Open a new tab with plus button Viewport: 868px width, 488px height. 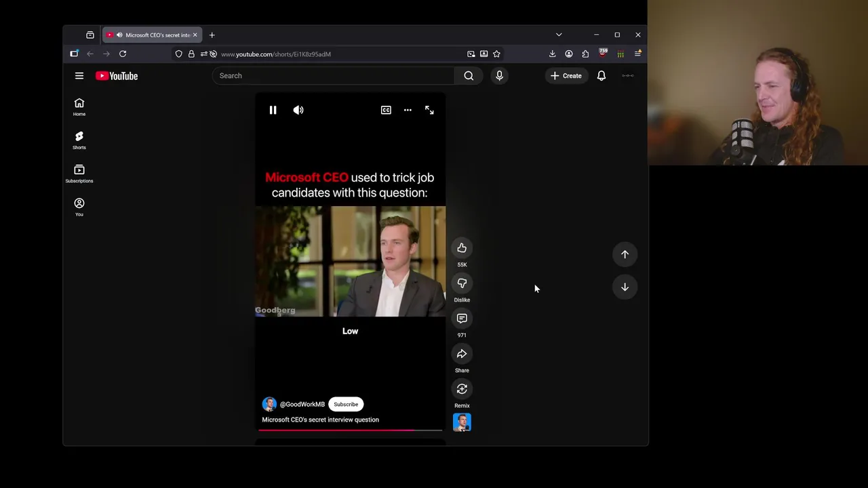212,35
